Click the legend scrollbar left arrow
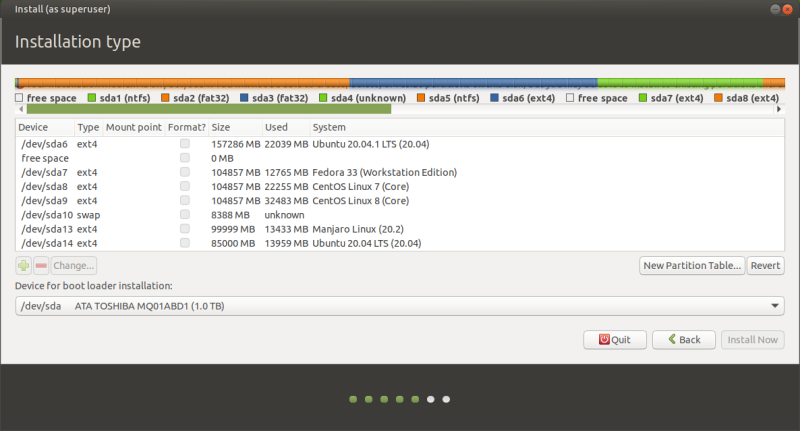Screen dimensions: 800x431 21,109
